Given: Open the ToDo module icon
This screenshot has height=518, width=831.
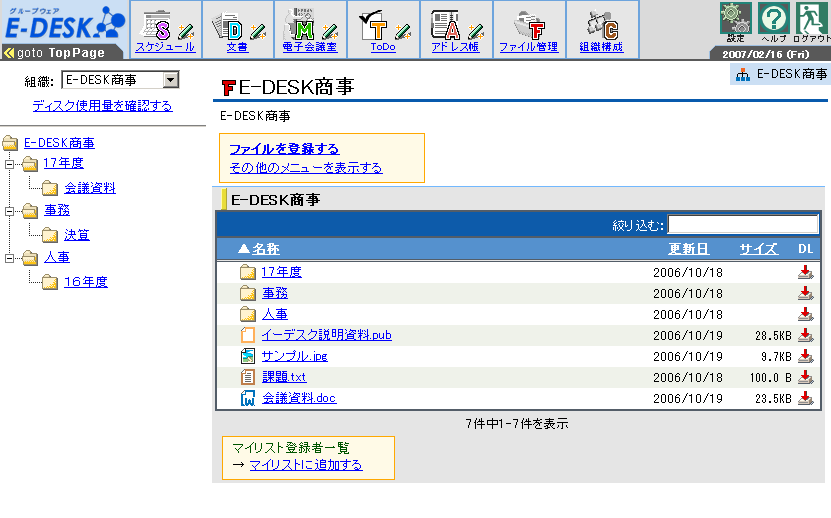Looking at the screenshot, I should pyautogui.click(x=373, y=25).
